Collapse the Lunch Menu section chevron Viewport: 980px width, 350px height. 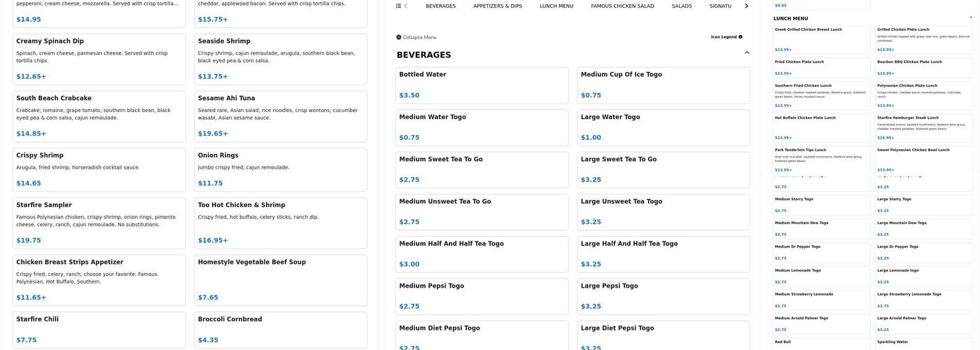(971, 17)
